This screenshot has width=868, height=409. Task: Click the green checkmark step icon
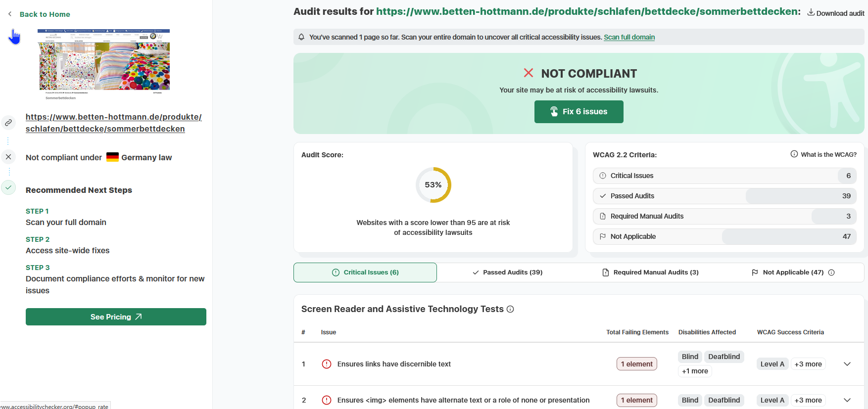[8, 187]
